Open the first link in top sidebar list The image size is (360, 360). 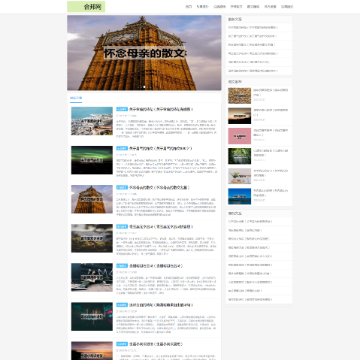pos(253,28)
